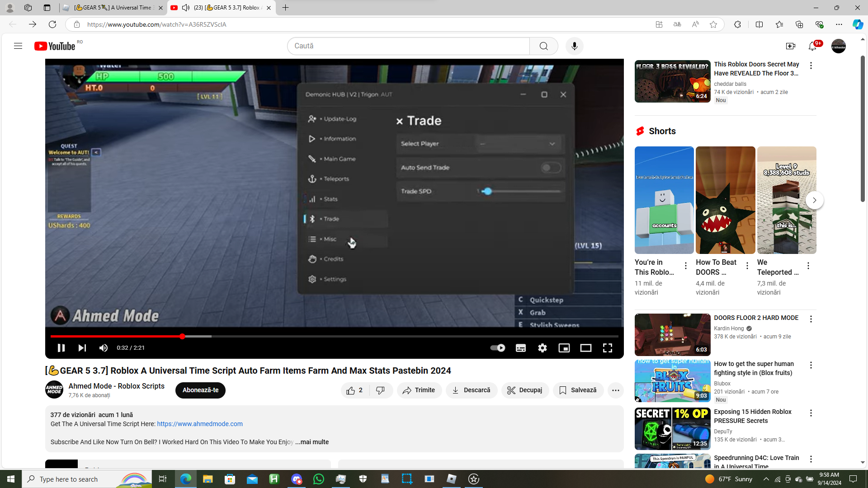The height and width of the screenshot is (488, 868).
Task: Click the voice search microphone
Action: tap(574, 46)
